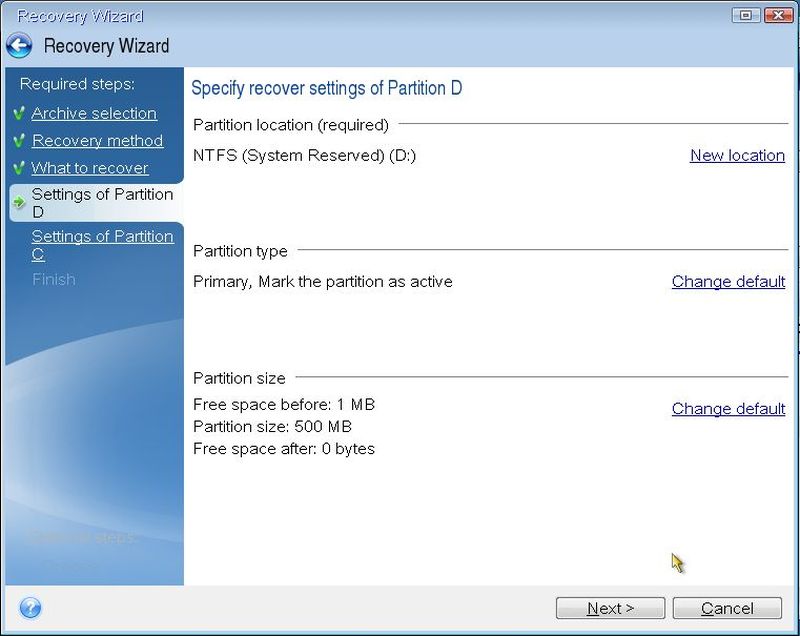The width and height of the screenshot is (800, 636).
Task: Open the What to recover step
Action: click(89, 168)
